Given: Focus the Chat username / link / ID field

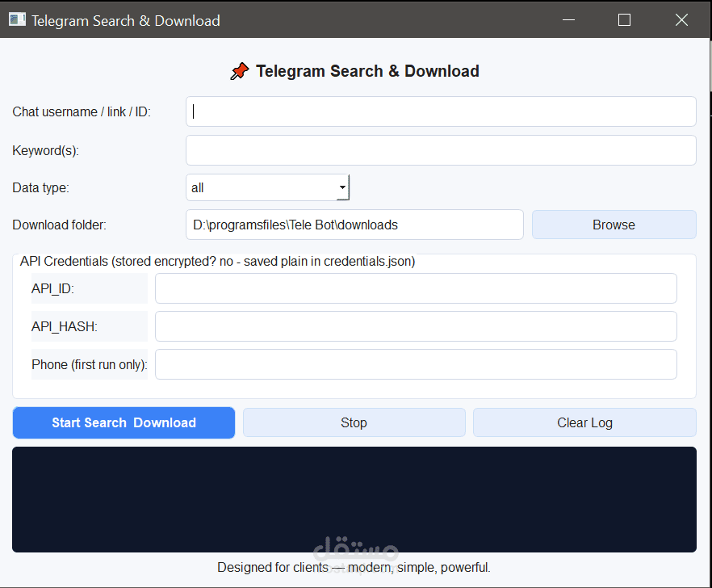Looking at the screenshot, I should click(441, 111).
